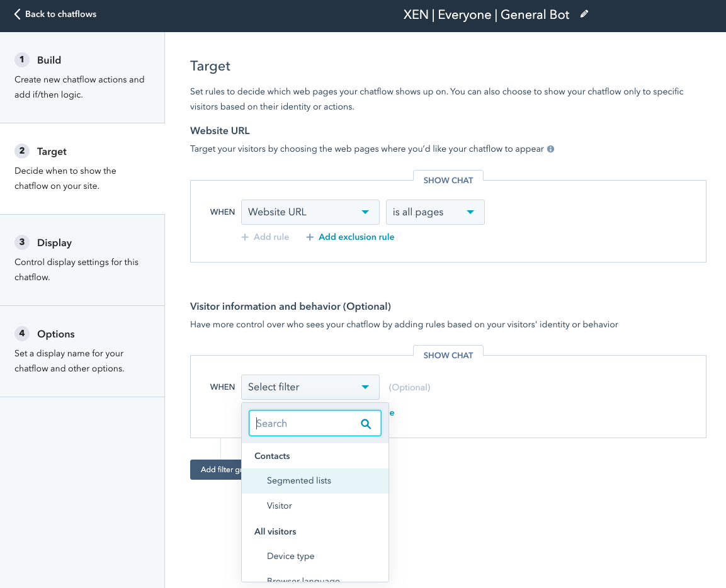
Task: Collapse the Select filter dropdown
Action: pyautogui.click(x=365, y=387)
